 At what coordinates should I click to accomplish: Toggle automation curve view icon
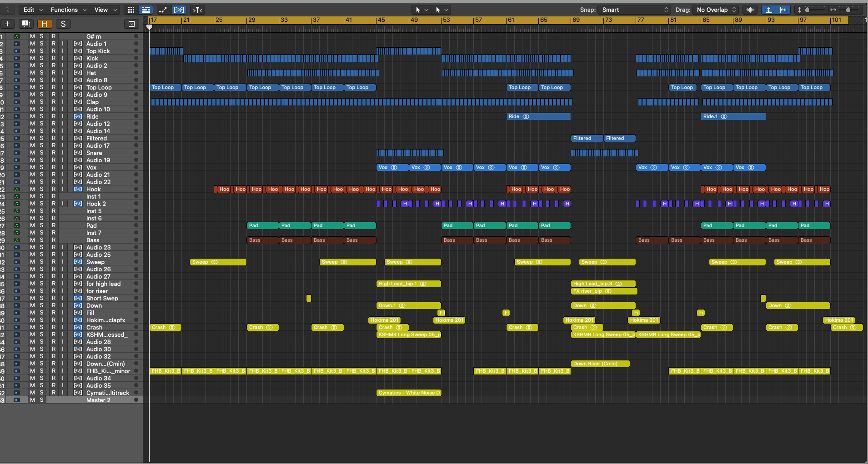coord(164,10)
